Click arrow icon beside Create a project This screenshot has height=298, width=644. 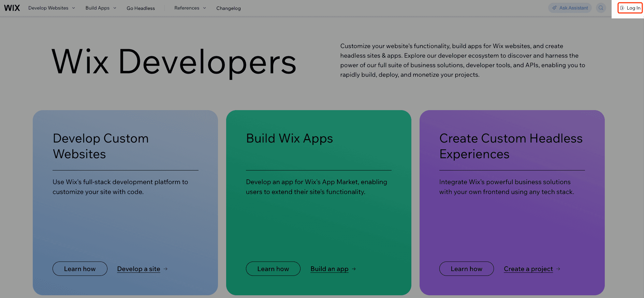click(x=558, y=269)
